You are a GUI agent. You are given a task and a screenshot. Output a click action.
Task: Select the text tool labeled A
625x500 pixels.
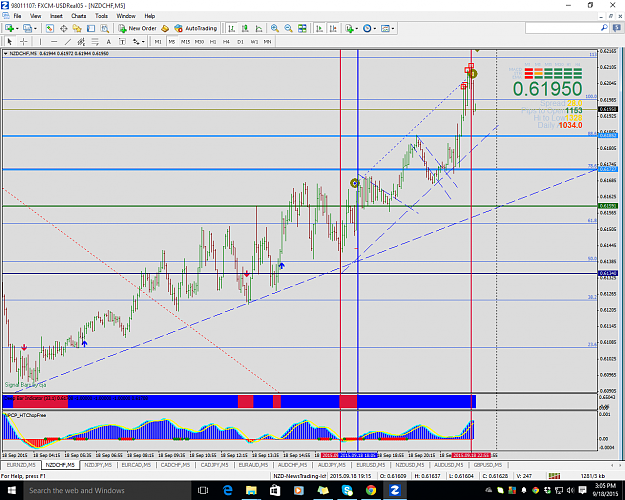tap(108, 41)
